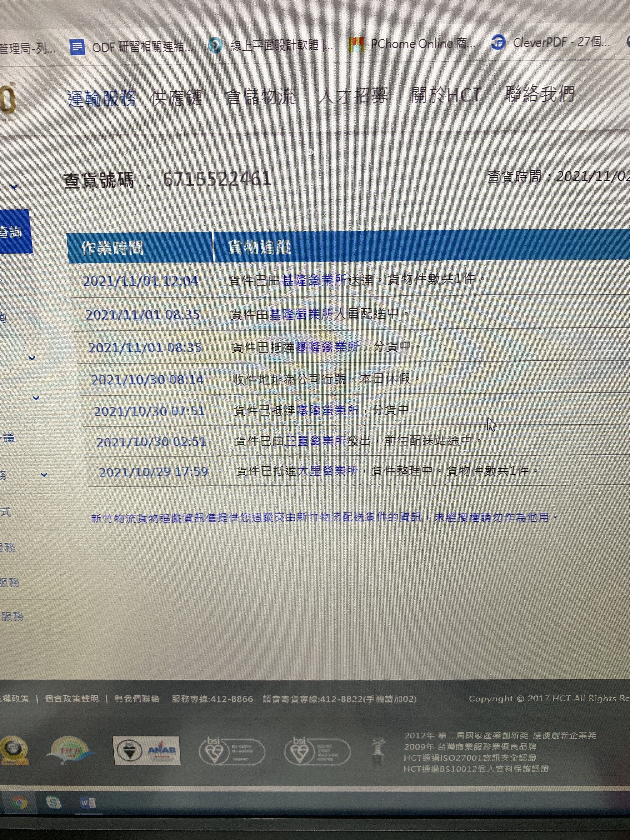The height and width of the screenshot is (840, 630).
Task: Open the 供應鏈 menu
Action: 176,97
